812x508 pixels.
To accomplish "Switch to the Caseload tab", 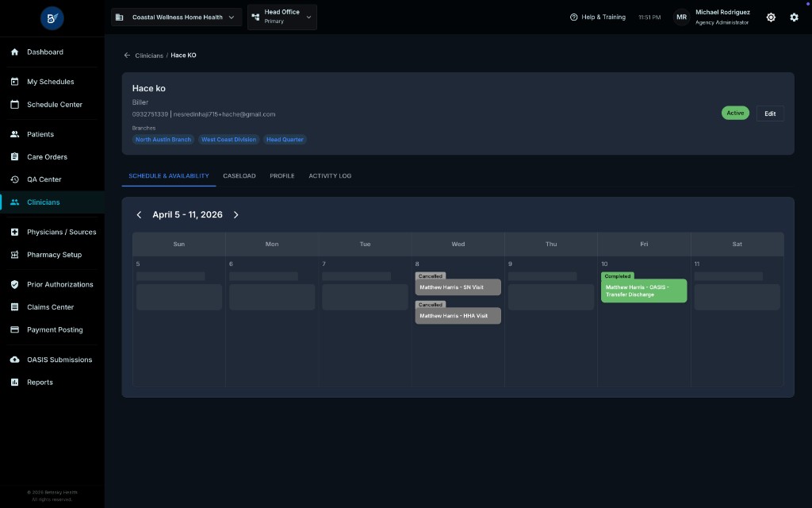I will (x=239, y=175).
